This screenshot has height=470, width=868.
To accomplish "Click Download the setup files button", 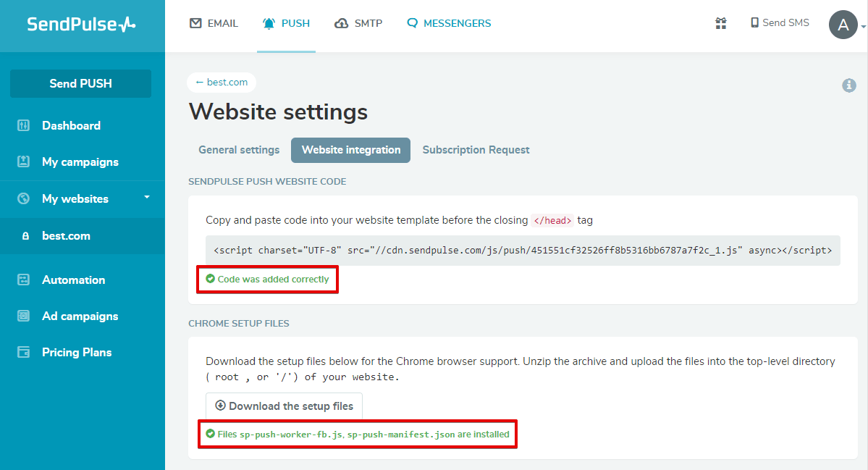I will click(284, 406).
